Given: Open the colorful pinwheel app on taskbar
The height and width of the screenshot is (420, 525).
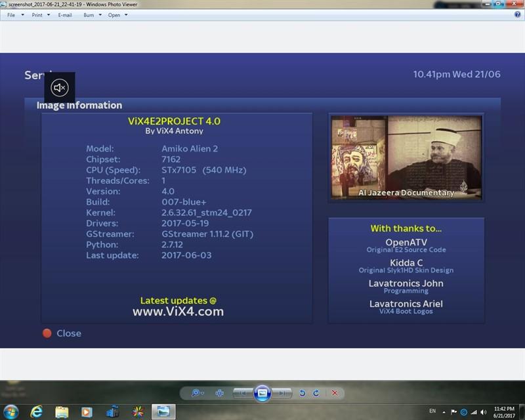Looking at the screenshot, I should coord(138,411).
